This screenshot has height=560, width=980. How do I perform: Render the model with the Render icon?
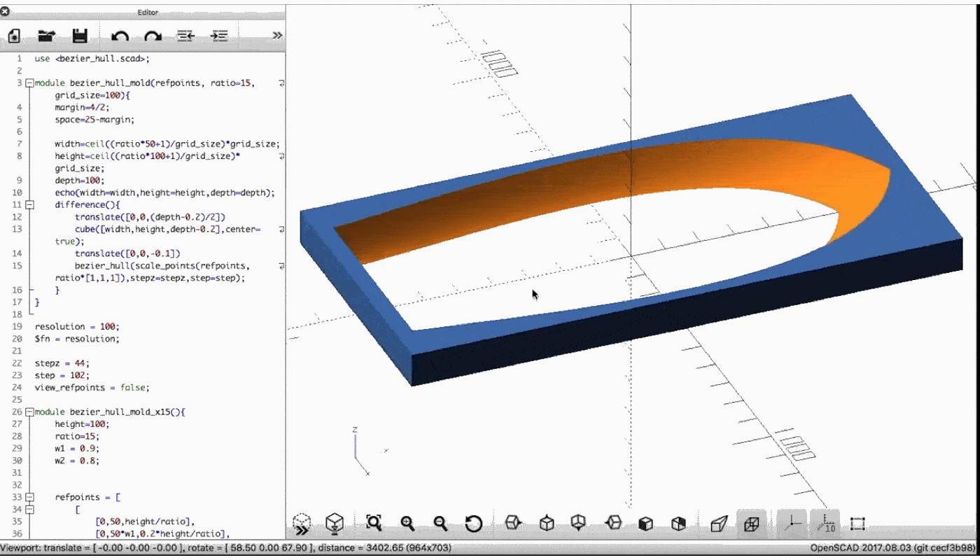pos(335,523)
